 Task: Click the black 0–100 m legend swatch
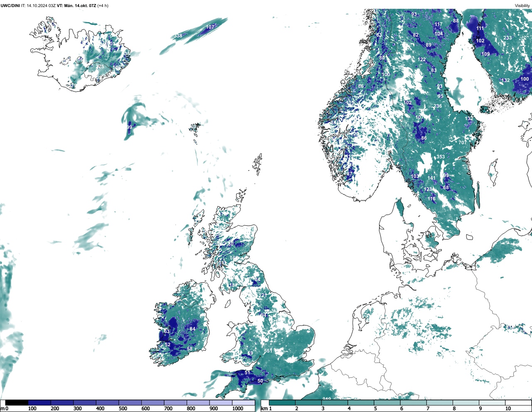tap(17, 402)
